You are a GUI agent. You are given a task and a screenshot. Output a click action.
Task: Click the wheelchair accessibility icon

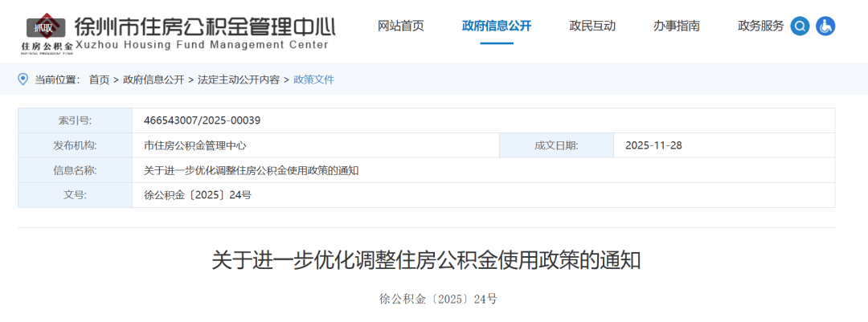coord(825,26)
